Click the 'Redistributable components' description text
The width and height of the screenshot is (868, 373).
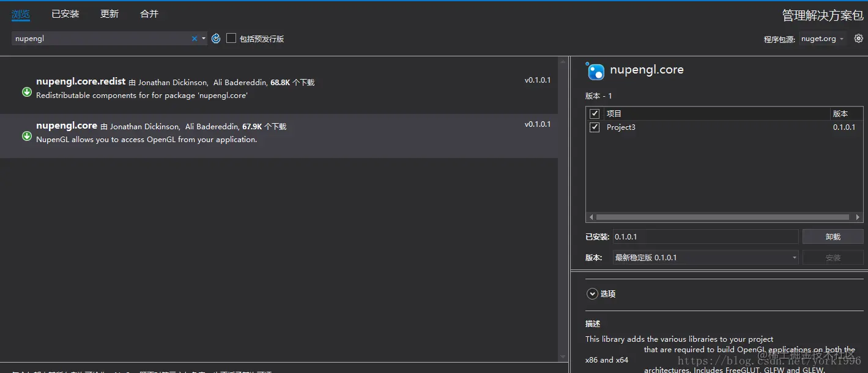tap(142, 96)
